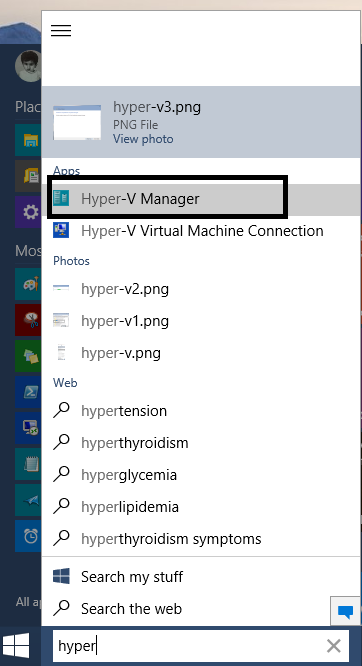The height and width of the screenshot is (666, 362).
Task: Pick the hyperglycemia web suggestion
Action: click(x=201, y=475)
